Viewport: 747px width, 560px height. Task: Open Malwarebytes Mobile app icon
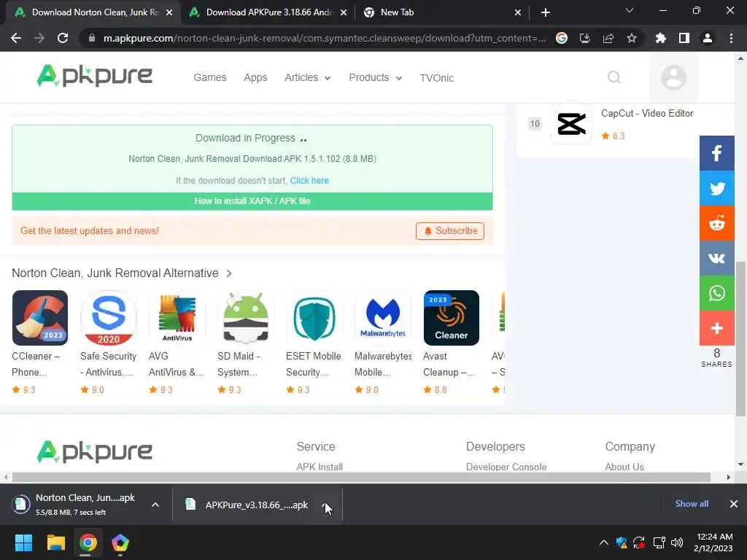[x=382, y=318]
